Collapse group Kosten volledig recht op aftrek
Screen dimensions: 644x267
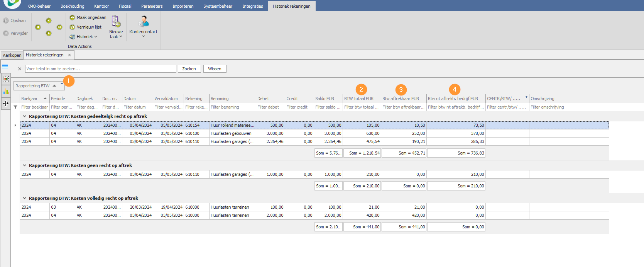[x=25, y=198]
